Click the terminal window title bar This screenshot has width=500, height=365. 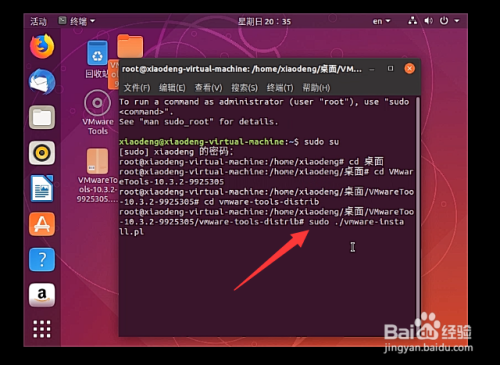pyautogui.click(x=242, y=69)
